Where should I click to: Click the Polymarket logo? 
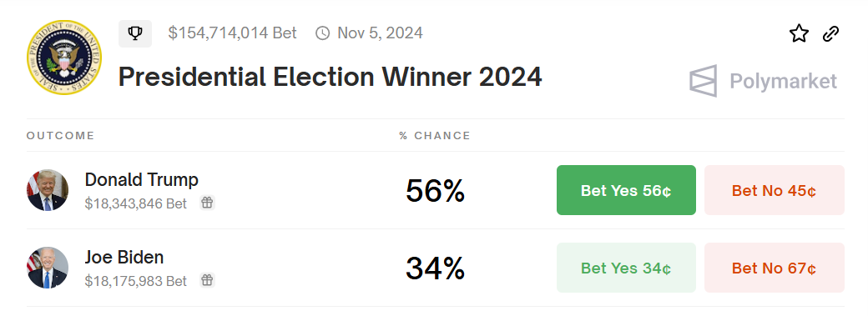pos(763,82)
